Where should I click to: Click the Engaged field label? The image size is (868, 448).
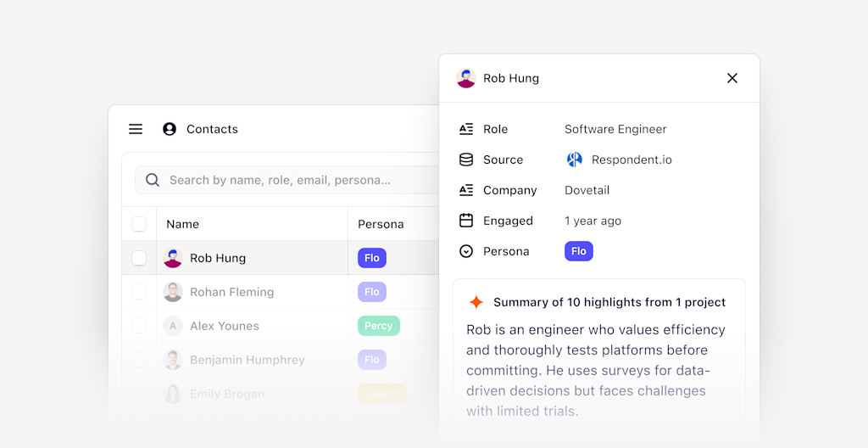click(508, 221)
